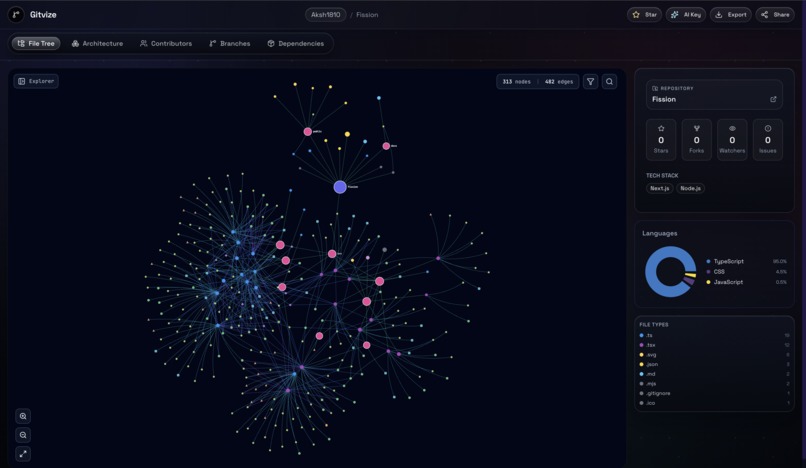The width and height of the screenshot is (806, 468).
Task: Click the TECH STACK heading
Action: pyautogui.click(x=662, y=175)
